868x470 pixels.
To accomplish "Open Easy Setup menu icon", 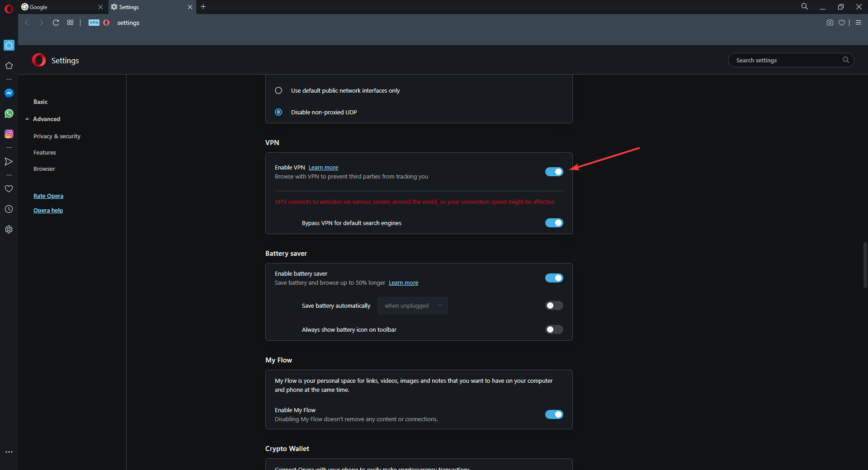I will (859, 23).
